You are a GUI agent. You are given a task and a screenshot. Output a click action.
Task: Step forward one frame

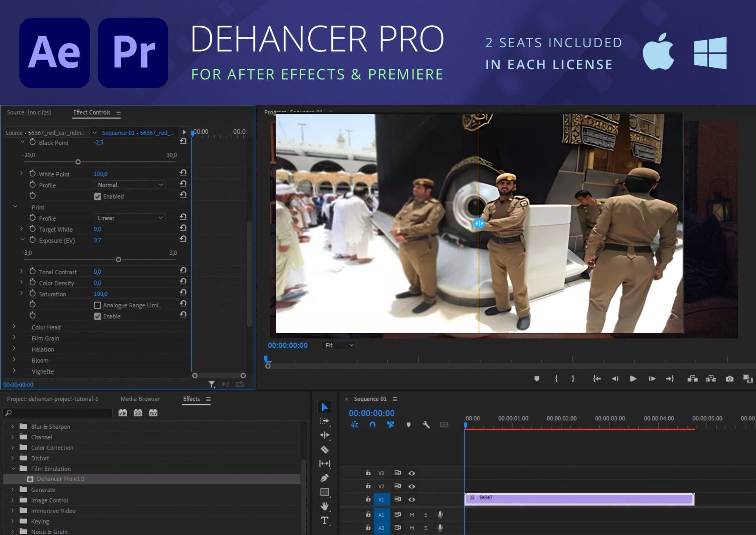[x=652, y=379]
